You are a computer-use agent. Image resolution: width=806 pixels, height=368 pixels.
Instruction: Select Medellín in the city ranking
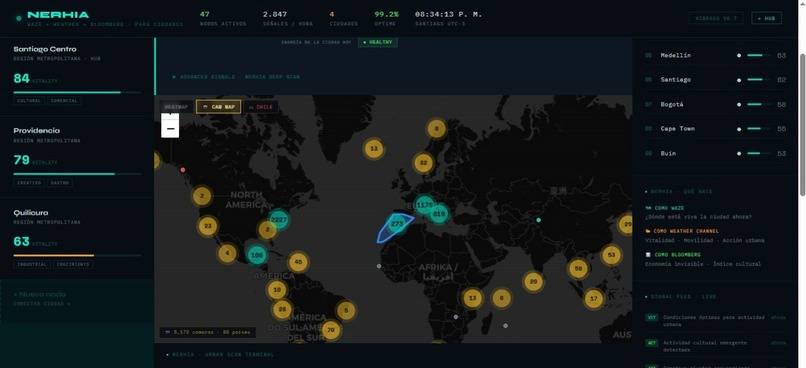coord(716,55)
